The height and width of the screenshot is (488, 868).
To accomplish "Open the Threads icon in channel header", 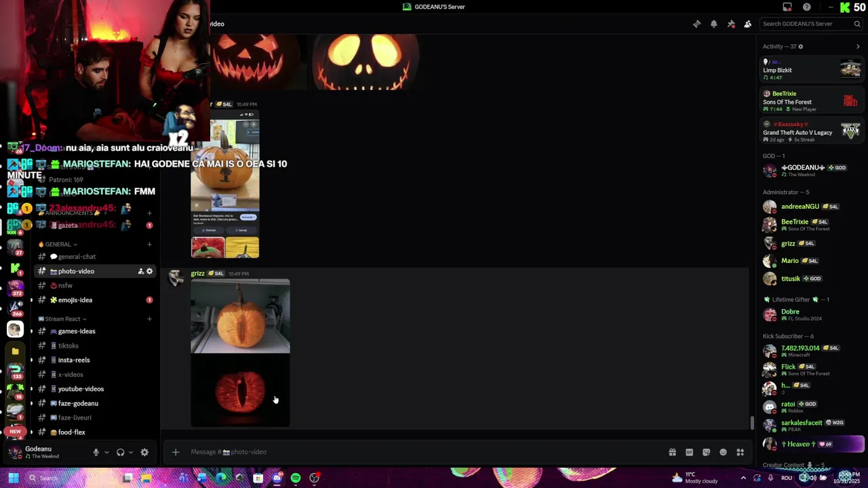I will 696,24.
